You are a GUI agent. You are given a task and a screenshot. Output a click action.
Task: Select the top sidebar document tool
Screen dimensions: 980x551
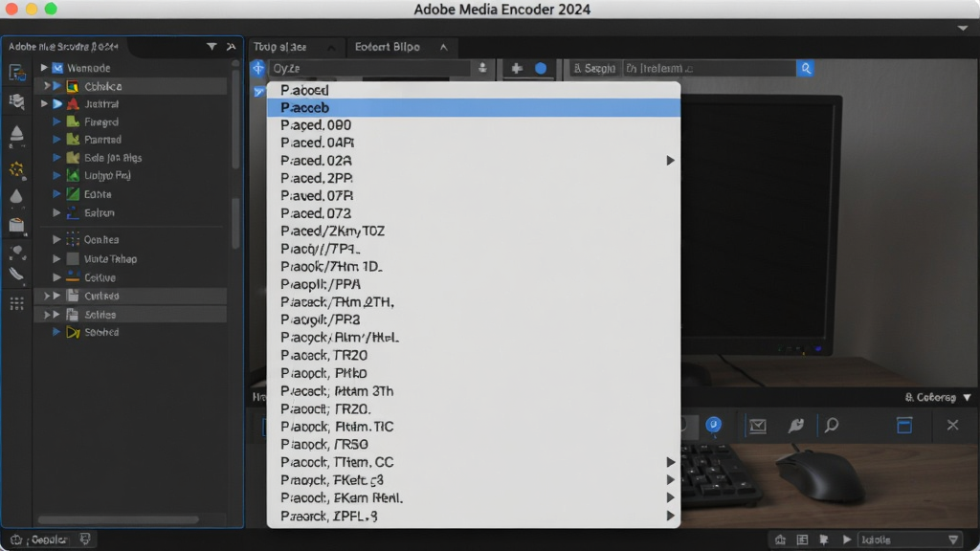(x=17, y=73)
